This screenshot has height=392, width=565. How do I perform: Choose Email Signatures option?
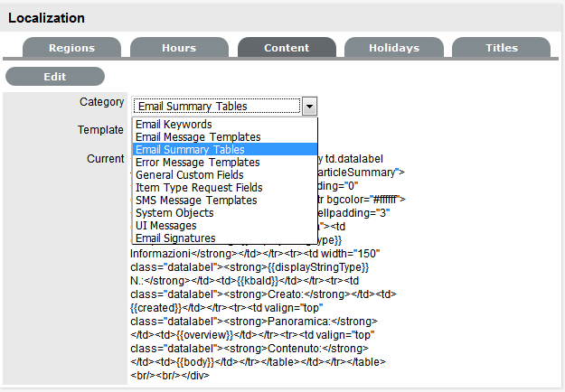point(175,238)
